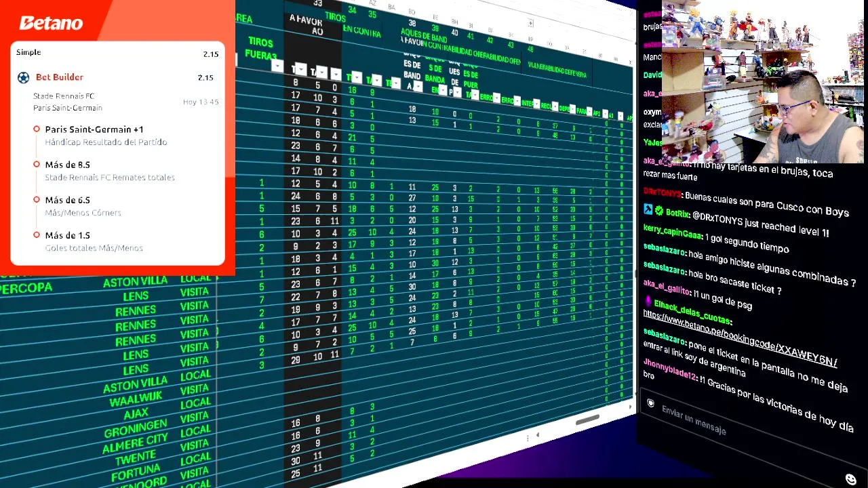
Task: Open the first A FAVOR column filter dropdown
Action: (300, 69)
